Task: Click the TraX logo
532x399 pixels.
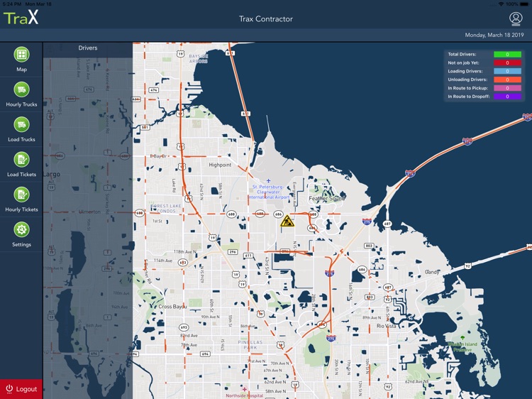Action: [21, 18]
